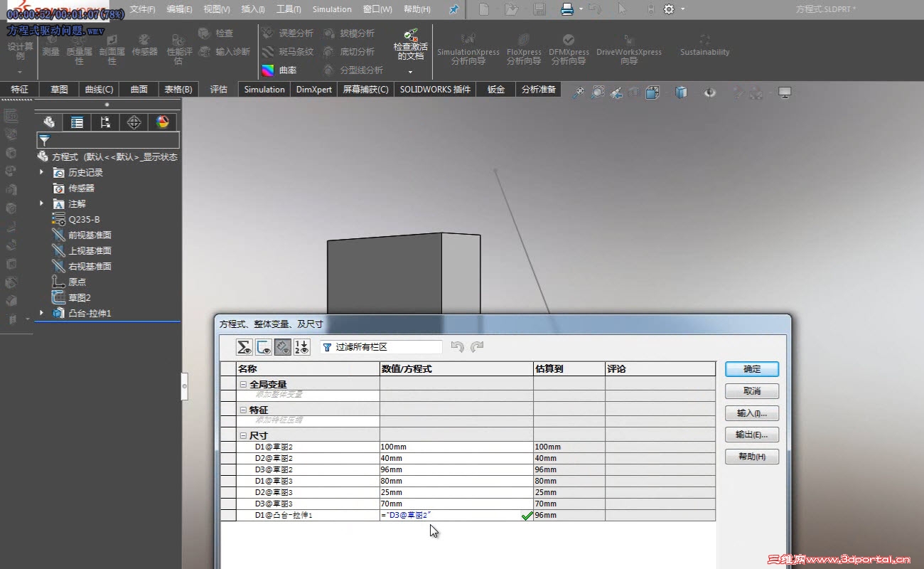Image resolution: width=924 pixels, height=569 pixels.
Task: Collapse the 全局变量 section
Action: [243, 384]
